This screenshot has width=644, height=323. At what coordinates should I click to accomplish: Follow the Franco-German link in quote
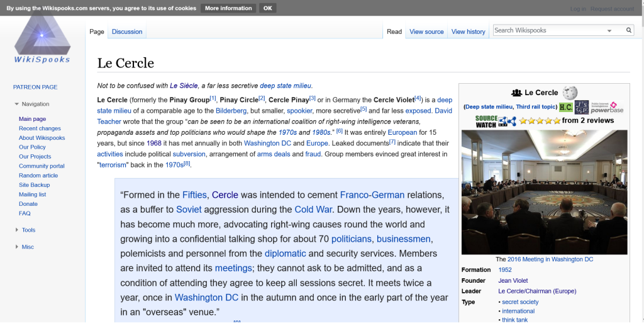pos(372,195)
